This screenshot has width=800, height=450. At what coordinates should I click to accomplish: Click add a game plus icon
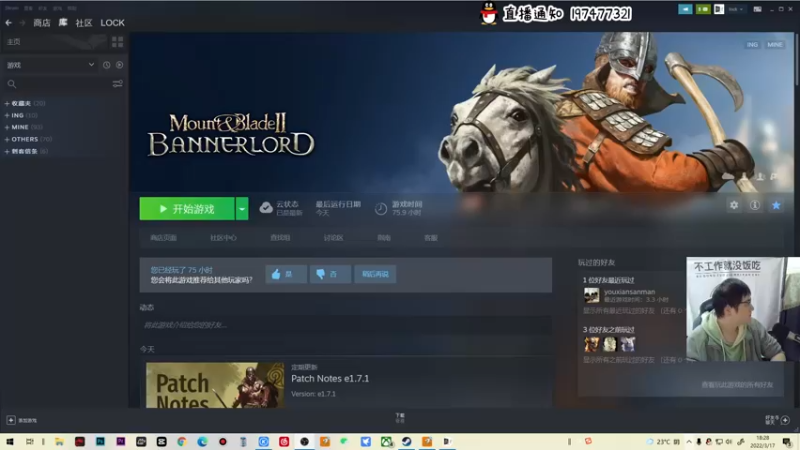[11, 420]
